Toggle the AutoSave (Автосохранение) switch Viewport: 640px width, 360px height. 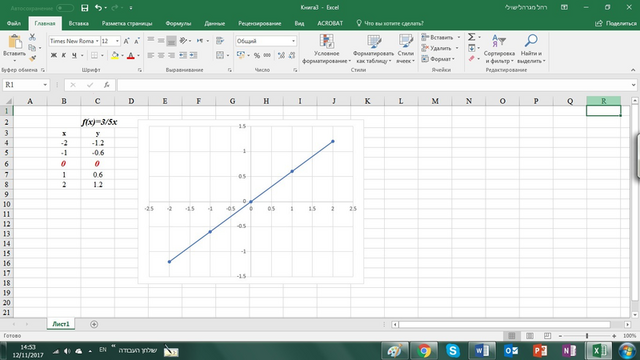pos(65,8)
